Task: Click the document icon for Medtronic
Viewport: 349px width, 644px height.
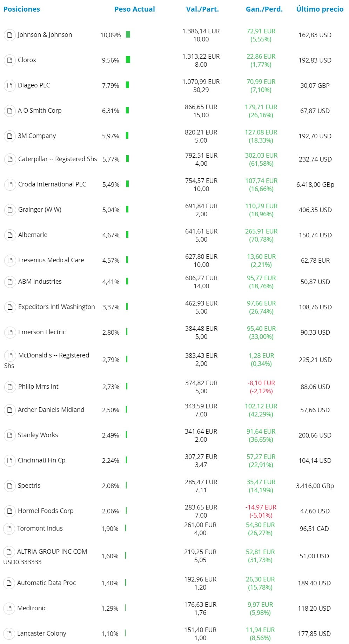Action: pos(9,608)
